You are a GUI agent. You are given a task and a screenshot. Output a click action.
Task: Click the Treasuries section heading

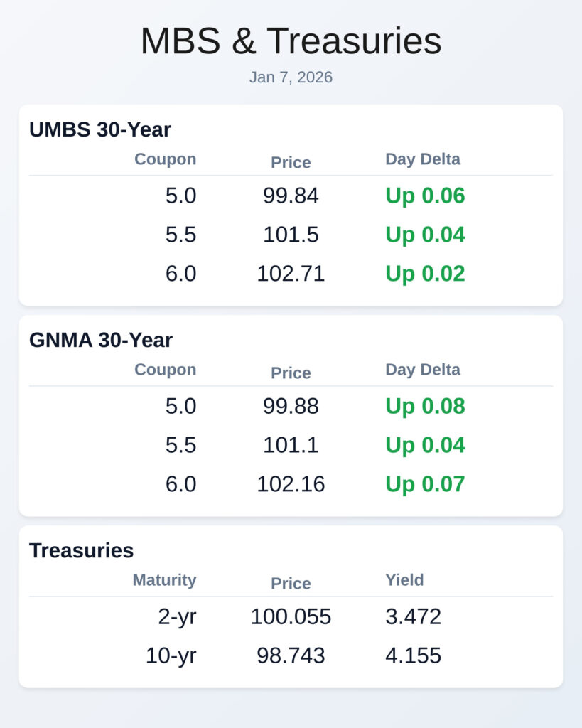81,550
